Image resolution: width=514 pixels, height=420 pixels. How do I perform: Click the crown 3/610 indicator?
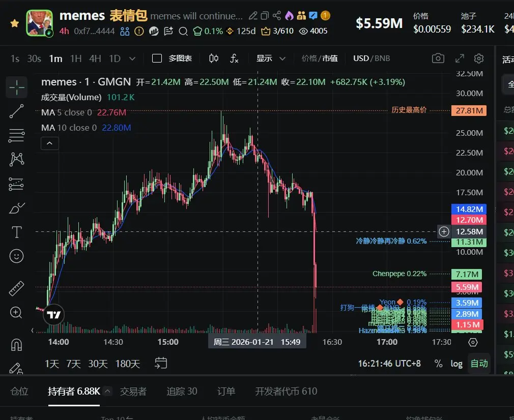click(x=277, y=31)
